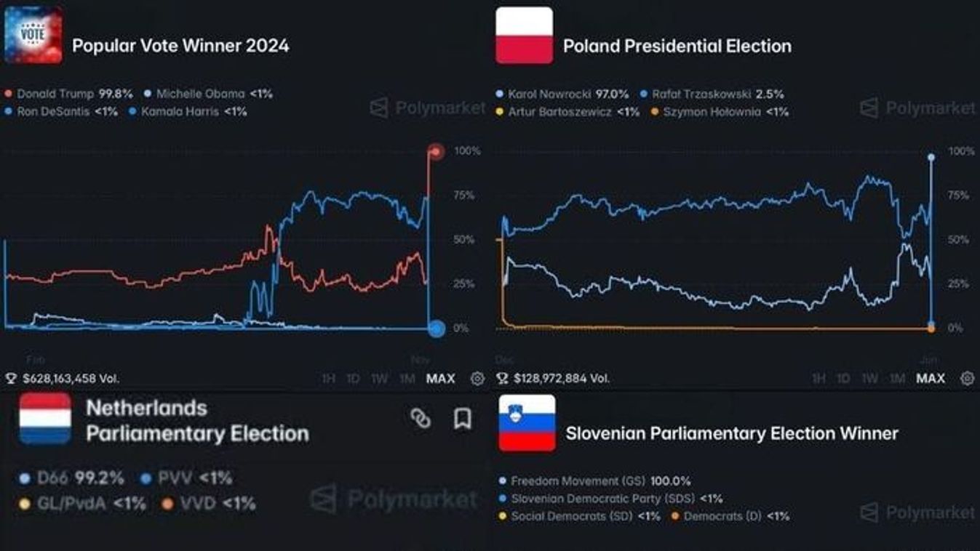Image resolution: width=980 pixels, height=551 pixels.
Task: Open the Popular Vote Winner 2024 market title
Action: [x=180, y=46]
